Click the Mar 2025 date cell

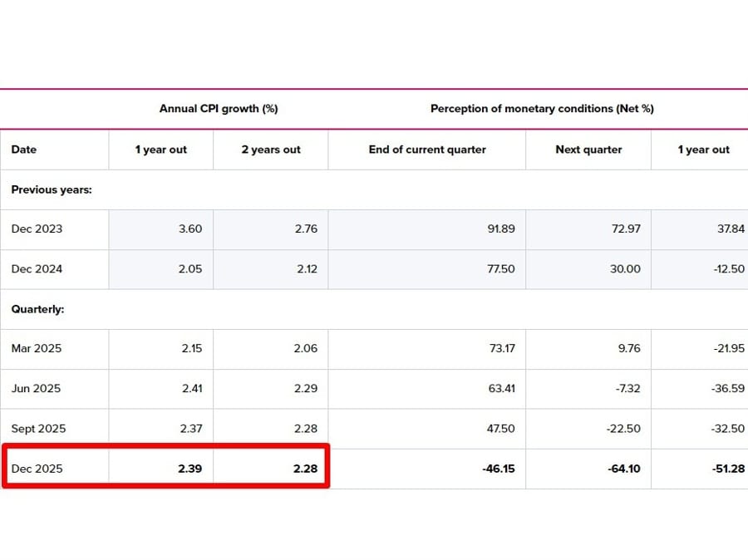(37, 349)
